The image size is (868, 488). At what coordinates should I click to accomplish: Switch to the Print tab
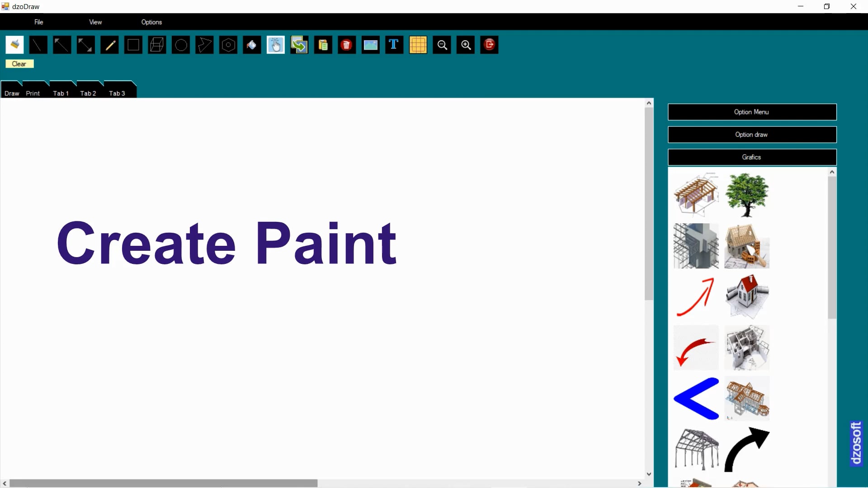coord(33,93)
